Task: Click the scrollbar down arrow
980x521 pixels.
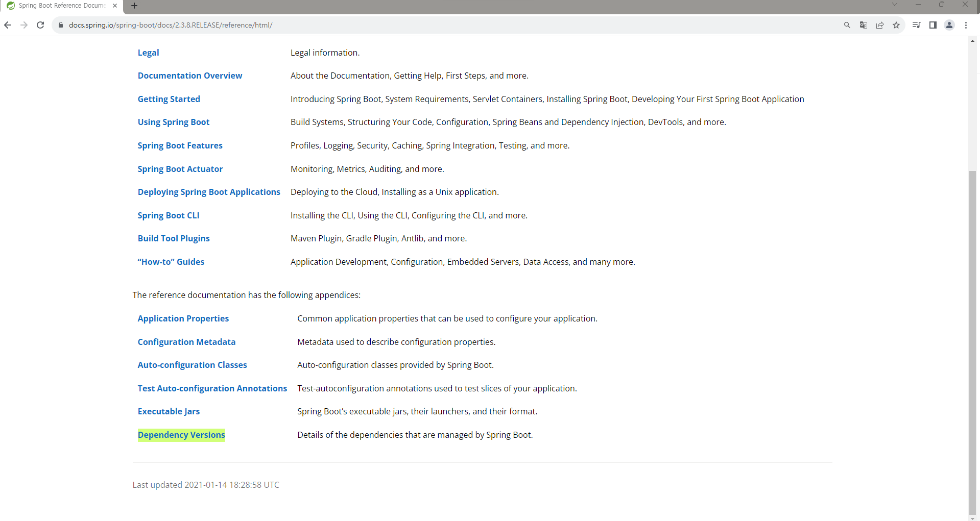Action: (x=972, y=518)
